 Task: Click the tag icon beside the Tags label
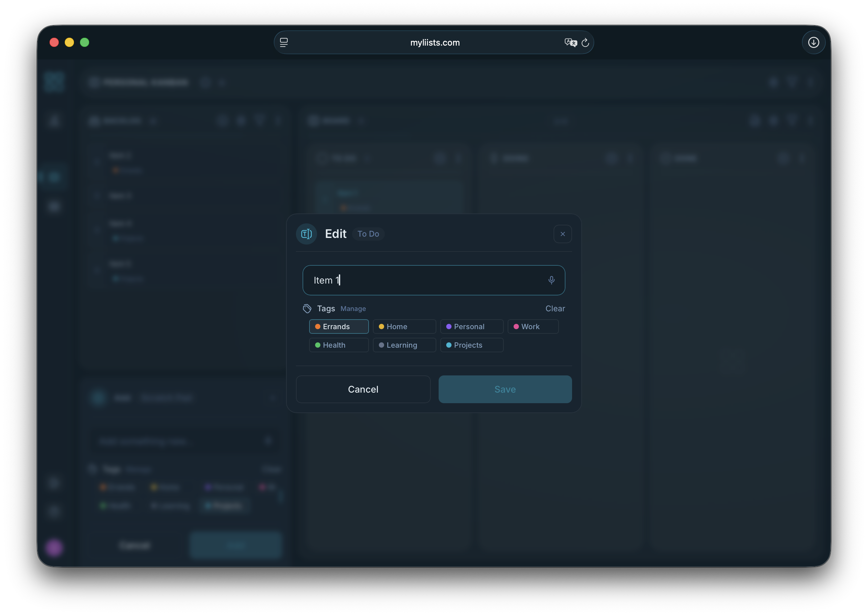pos(307,308)
